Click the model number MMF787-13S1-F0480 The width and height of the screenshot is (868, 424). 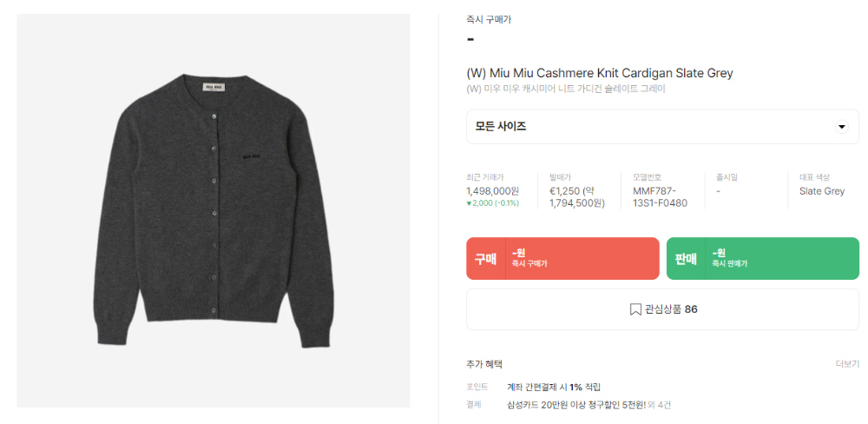tap(661, 197)
